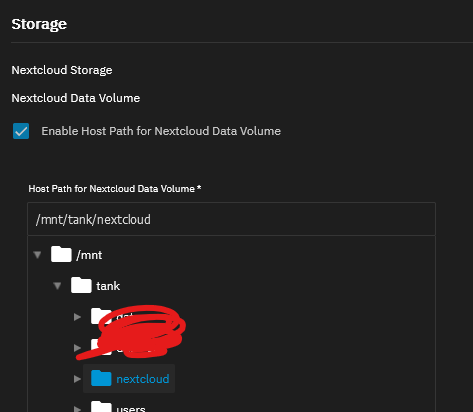Click the Storage section heading

[x=39, y=24]
